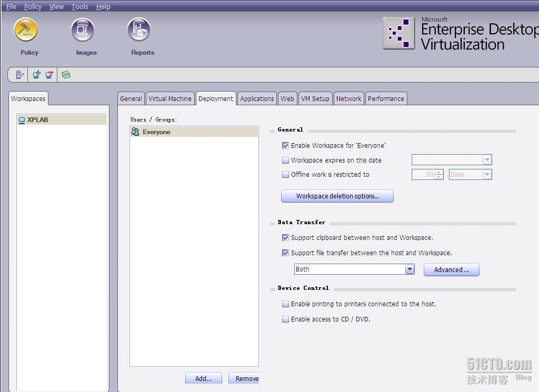Image resolution: width=539 pixels, height=392 pixels.
Task: Open the Reports section icon
Action: coord(139,30)
